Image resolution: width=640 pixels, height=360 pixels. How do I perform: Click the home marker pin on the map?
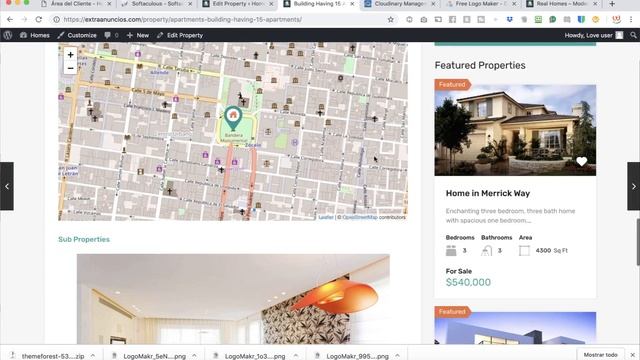click(233, 118)
